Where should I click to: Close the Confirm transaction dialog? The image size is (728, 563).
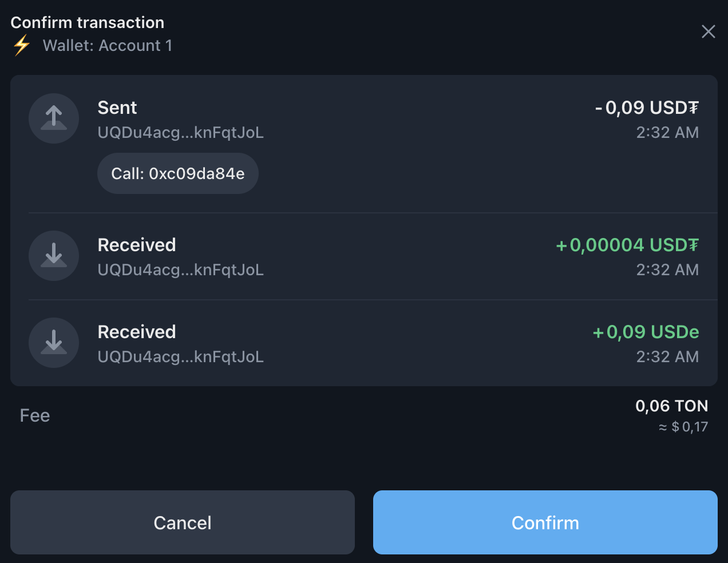click(x=708, y=31)
